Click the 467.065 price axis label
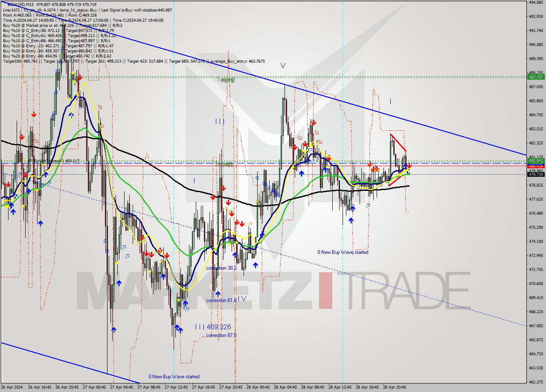The image size is (546, 392). pyautogui.click(x=536, y=326)
